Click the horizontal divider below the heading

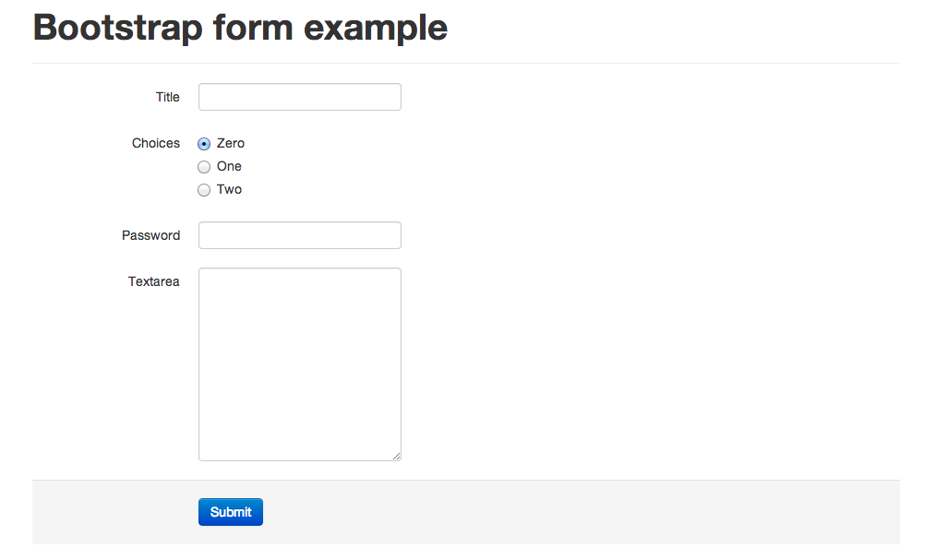pos(466,63)
